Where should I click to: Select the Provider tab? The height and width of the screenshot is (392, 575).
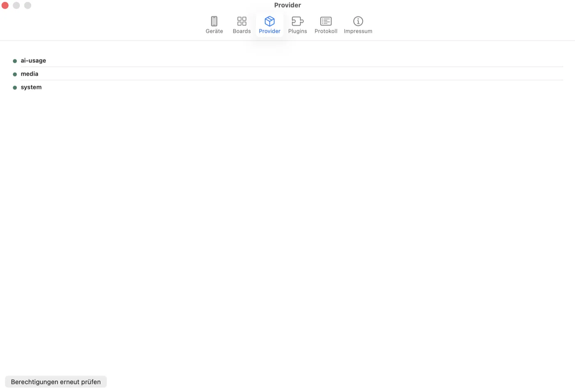pyautogui.click(x=269, y=25)
